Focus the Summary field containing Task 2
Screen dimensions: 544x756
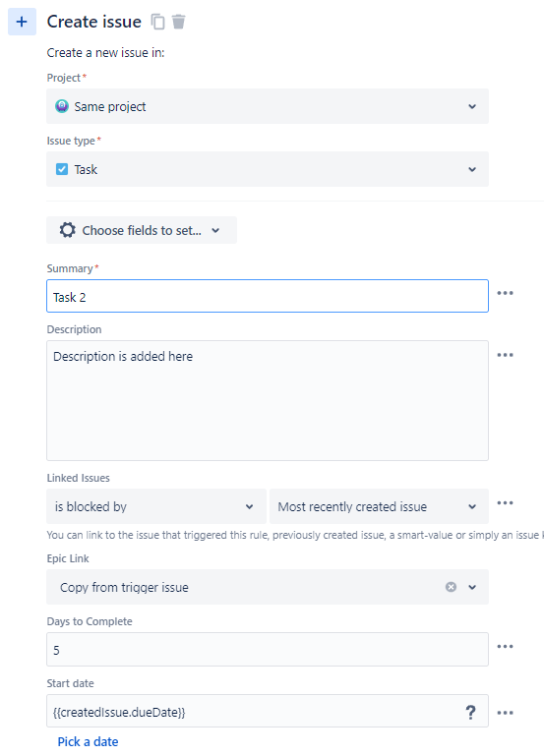point(268,296)
